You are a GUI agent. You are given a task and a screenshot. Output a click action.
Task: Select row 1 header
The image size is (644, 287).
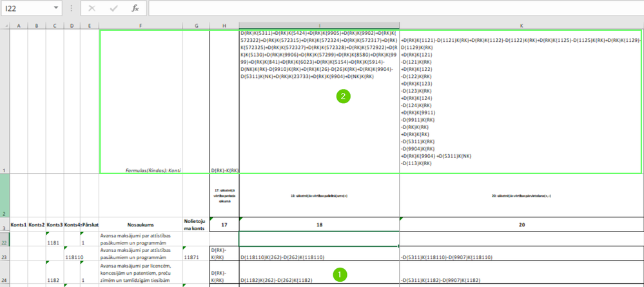[5, 101]
